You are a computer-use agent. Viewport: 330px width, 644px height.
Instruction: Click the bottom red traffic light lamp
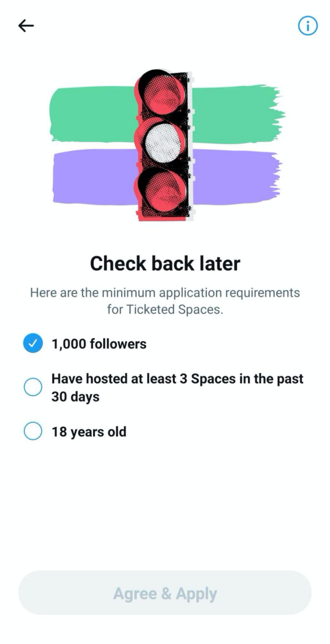click(x=162, y=189)
